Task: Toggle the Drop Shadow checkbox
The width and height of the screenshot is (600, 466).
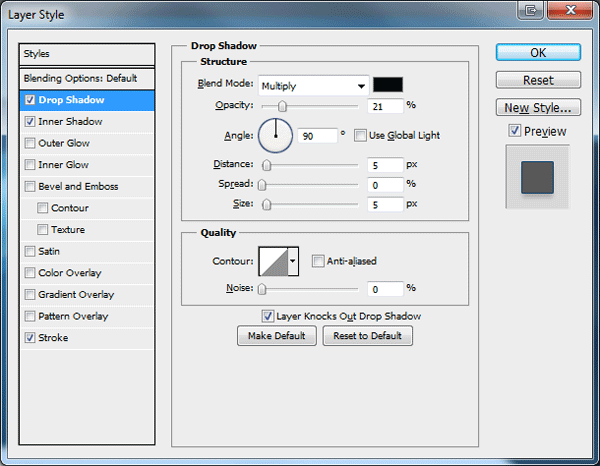Action: (30, 100)
